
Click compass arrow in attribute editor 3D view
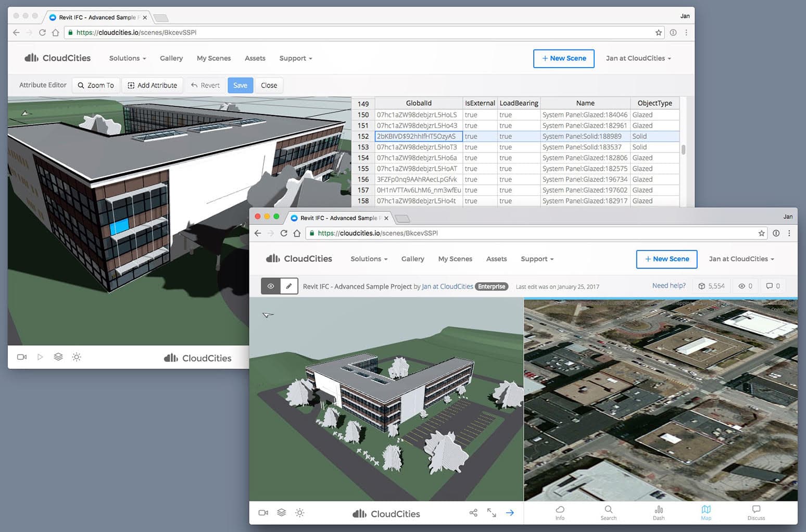[26, 113]
